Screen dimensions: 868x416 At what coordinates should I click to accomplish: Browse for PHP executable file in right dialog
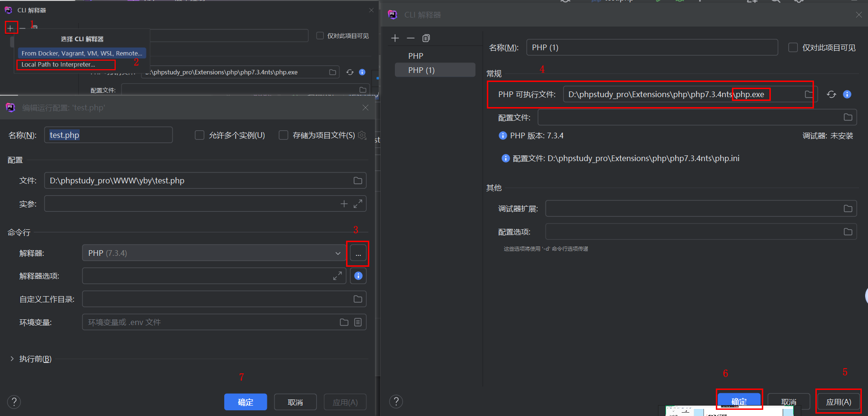point(808,94)
